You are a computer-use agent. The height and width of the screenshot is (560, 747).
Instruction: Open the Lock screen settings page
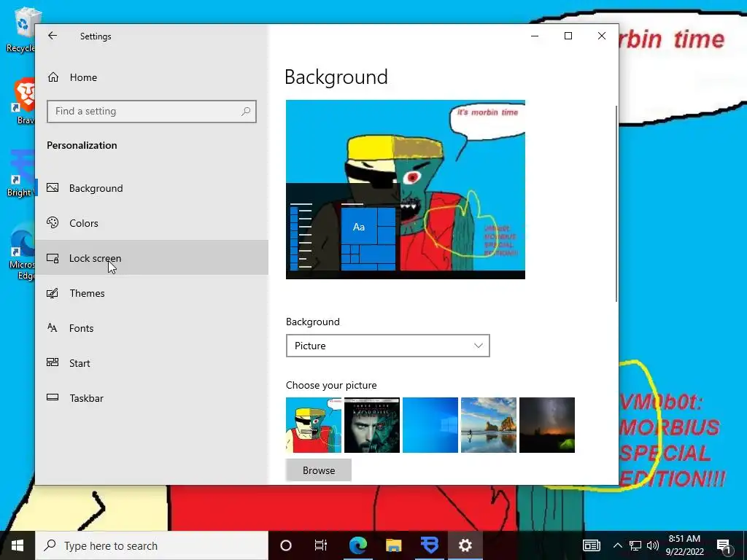click(x=152, y=257)
